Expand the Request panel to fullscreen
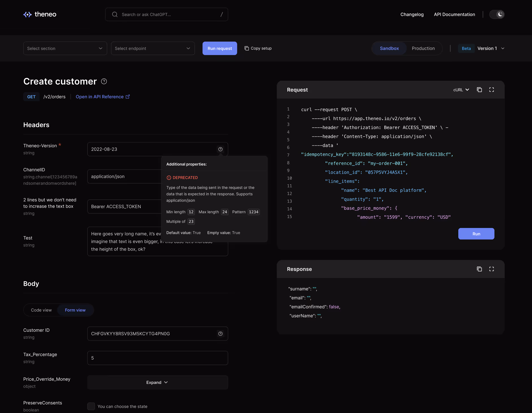The height and width of the screenshot is (413, 532). pyautogui.click(x=491, y=90)
